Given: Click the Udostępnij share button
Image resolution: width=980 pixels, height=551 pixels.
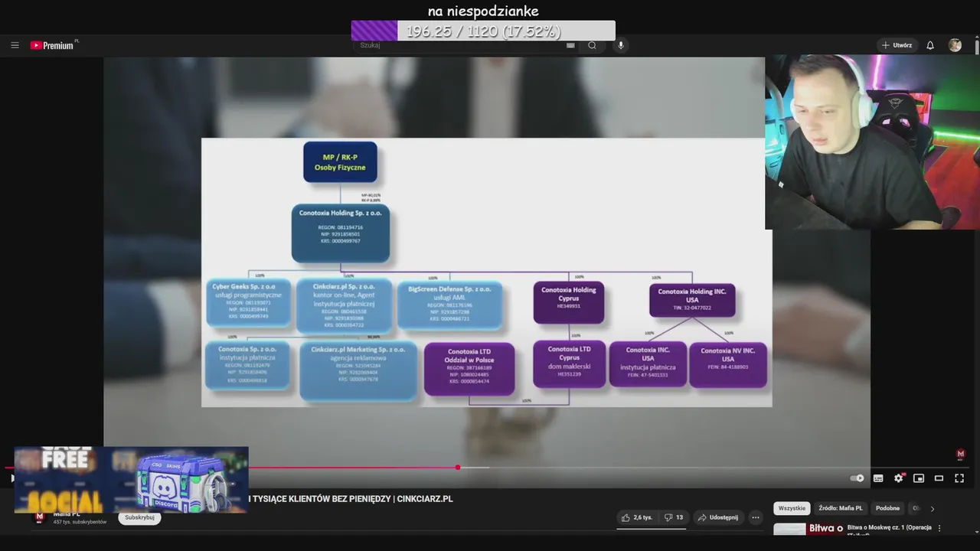Looking at the screenshot, I should click(x=717, y=517).
